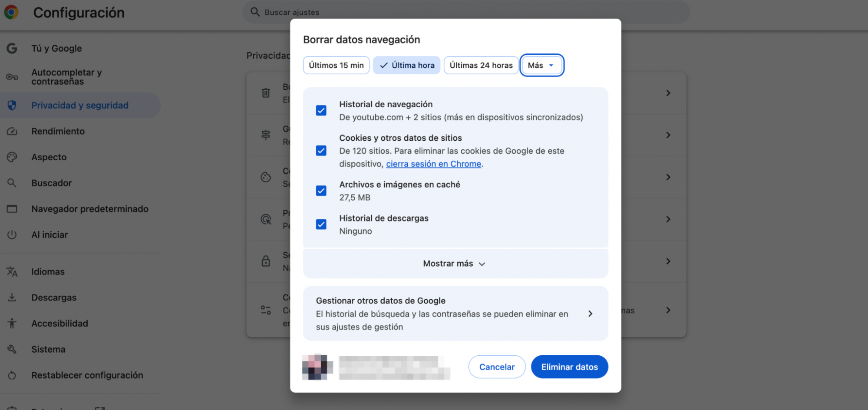The image size is (868, 410).
Task: Click the cookie icon in privacy list
Action: coord(266,177)
